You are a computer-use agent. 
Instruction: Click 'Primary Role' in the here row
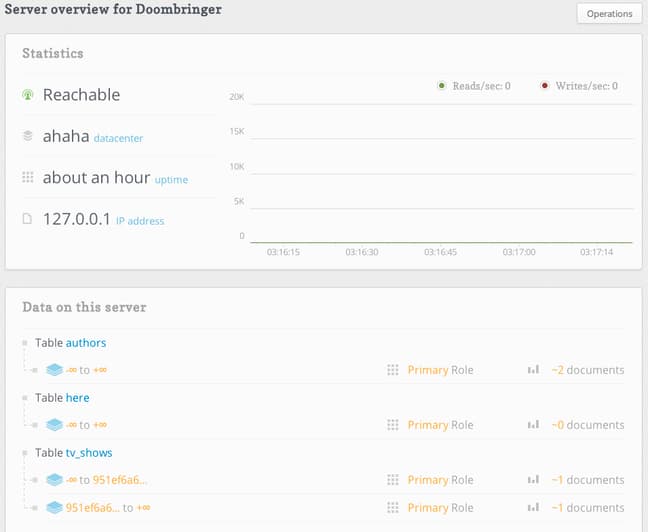tap(440, 425)
